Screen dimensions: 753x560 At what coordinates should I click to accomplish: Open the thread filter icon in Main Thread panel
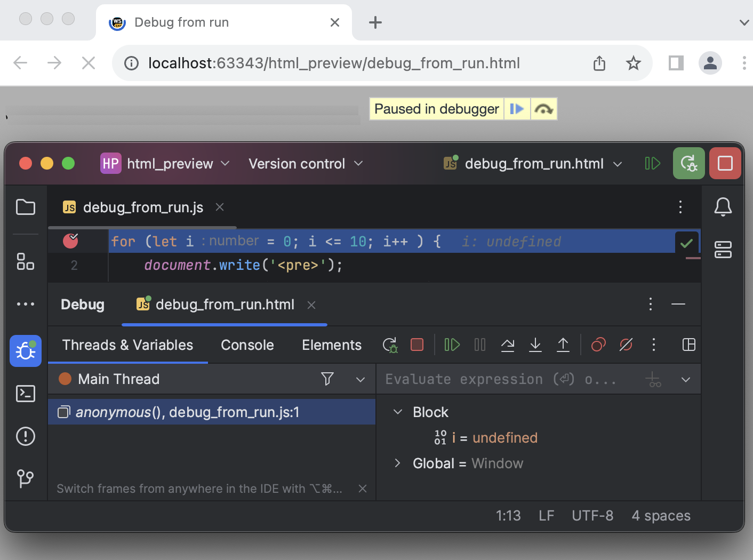327,379
